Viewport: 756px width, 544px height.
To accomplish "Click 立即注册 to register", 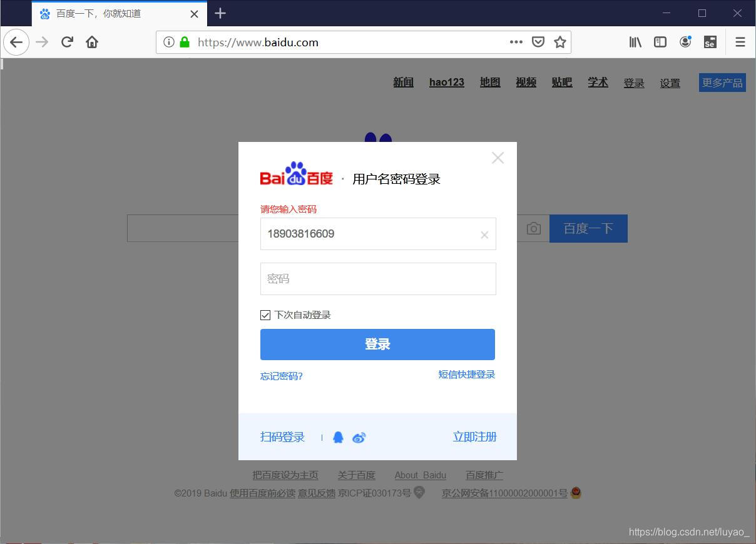I will pyautogui.click(x=474, y=437).
